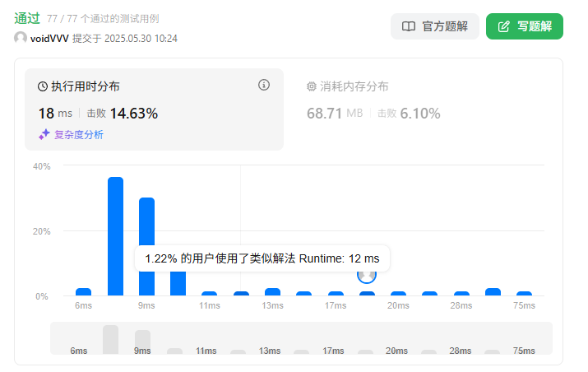588x372 pixels.
Task: Click the info icon in the runtime card
Action: pos(264,85)
